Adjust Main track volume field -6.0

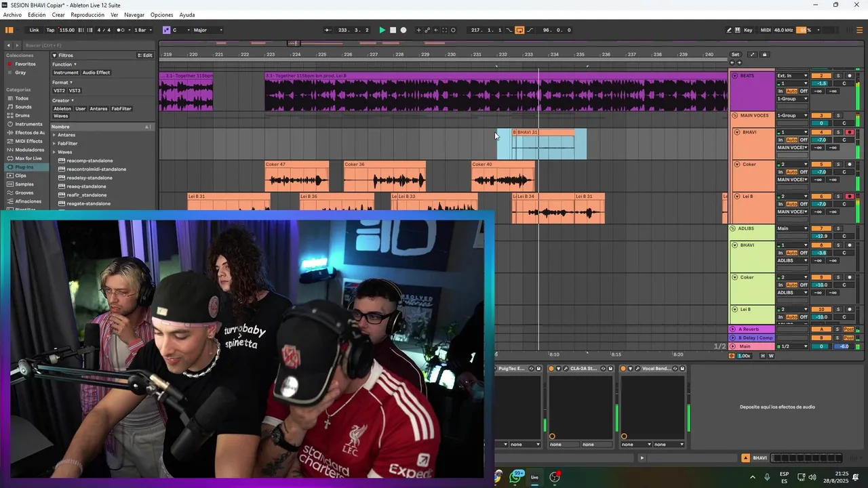[x=844, y=346]
